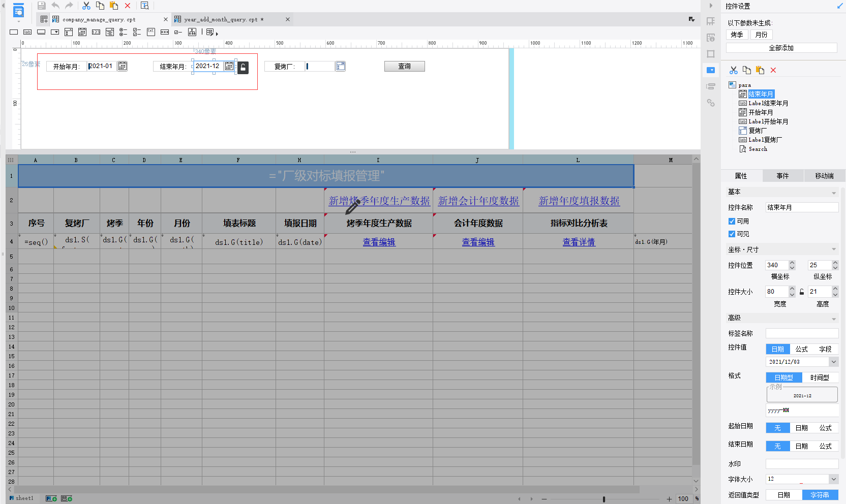The height and width of the screenshot is (504, 846).
Task: Set widget value type to 公式
Action: point(802,349)
